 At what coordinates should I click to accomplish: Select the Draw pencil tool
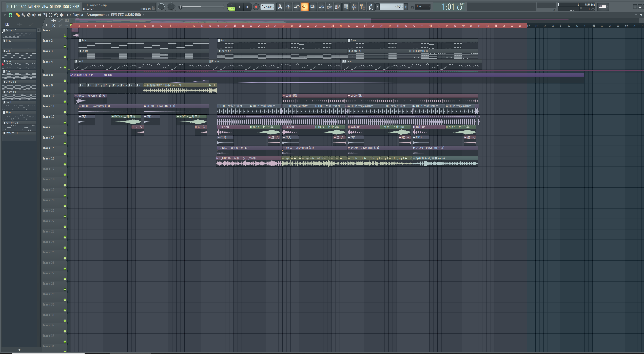coord(18,15)
